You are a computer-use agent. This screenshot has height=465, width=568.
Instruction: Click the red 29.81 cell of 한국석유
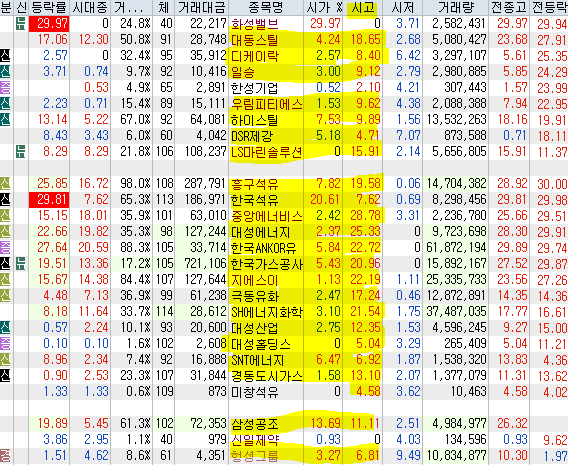pyautogui.click(x=49, y=200)
